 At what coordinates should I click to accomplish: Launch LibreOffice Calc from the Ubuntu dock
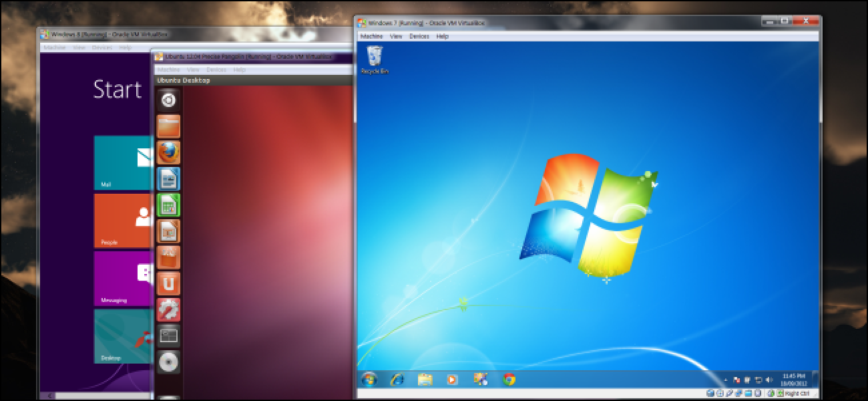169,205
